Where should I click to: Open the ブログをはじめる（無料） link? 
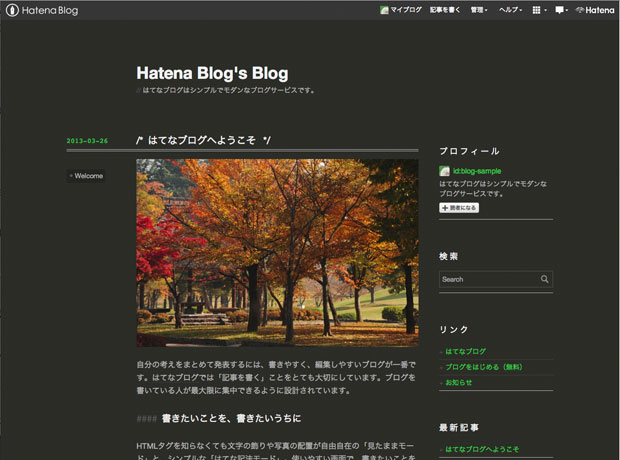tap(484, 367)
